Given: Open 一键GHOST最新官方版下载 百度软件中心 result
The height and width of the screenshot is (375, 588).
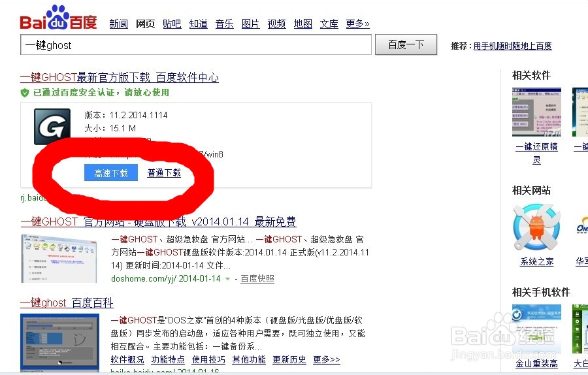Looking at the screenshot, I should pyautogui.click(x=120, y=77).
